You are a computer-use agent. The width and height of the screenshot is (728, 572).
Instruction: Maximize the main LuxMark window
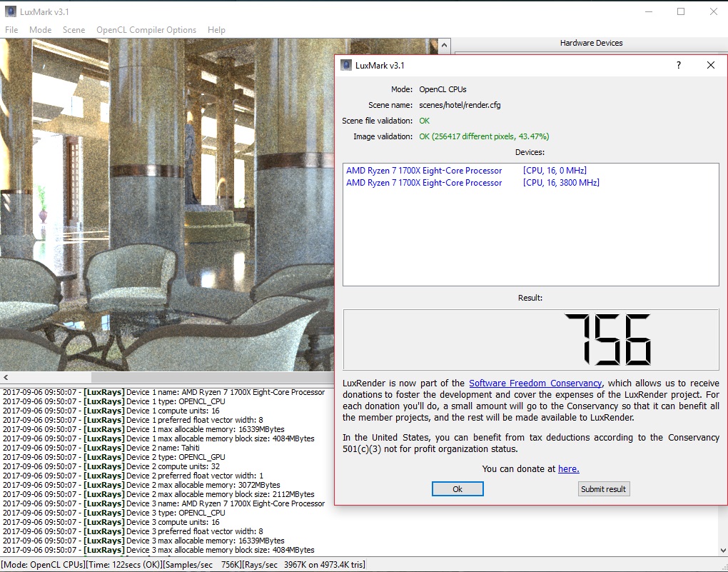pyautogui.click(x=681, y=11)
